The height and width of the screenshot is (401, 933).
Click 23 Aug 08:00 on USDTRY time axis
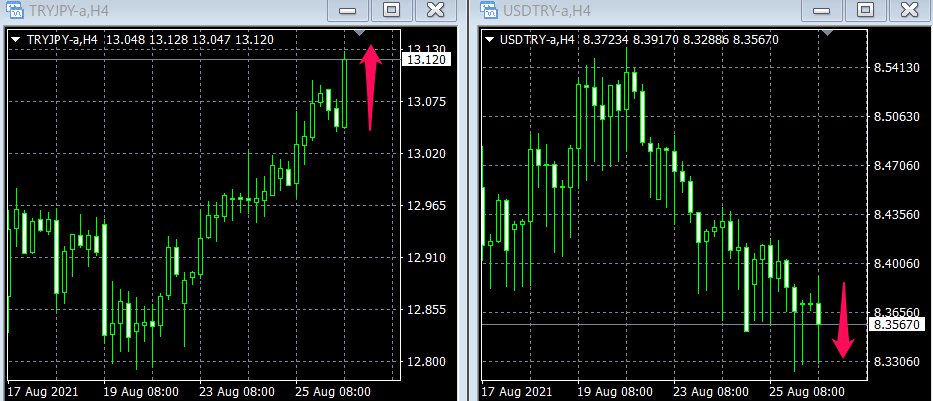pyautogui.click(x=711, y=392)
